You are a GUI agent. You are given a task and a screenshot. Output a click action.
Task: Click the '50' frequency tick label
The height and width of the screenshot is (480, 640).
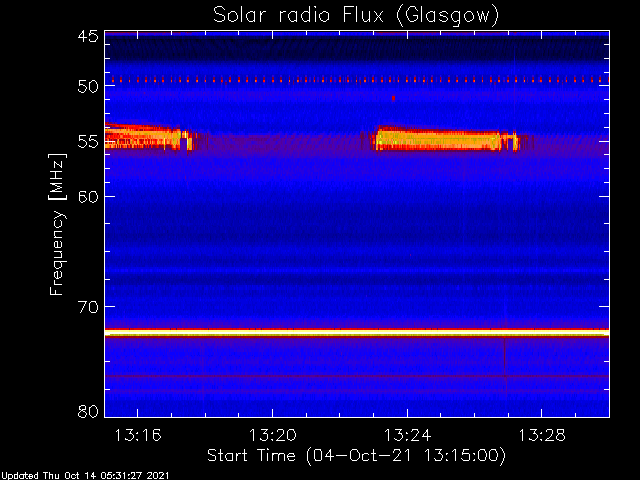pos(88,87)
